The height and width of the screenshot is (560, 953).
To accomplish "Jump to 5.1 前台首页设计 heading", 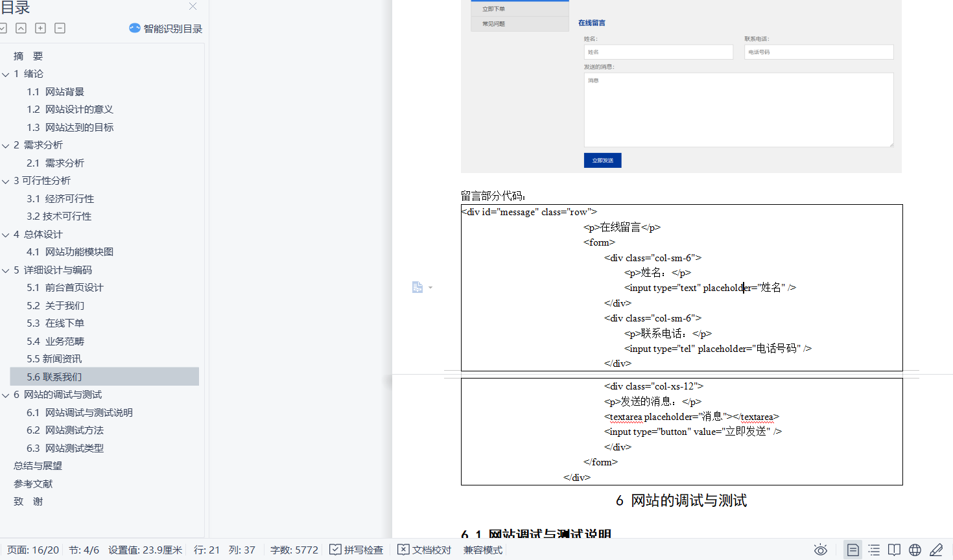I will (65, 288).
